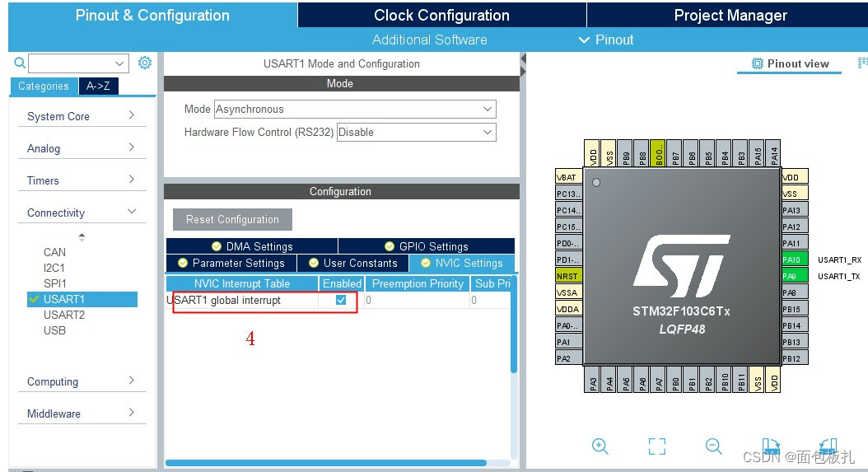This screenshot has height=472, width=868.
Task: Select the BOOT0 pin on top
Action: tap(658, 153)
